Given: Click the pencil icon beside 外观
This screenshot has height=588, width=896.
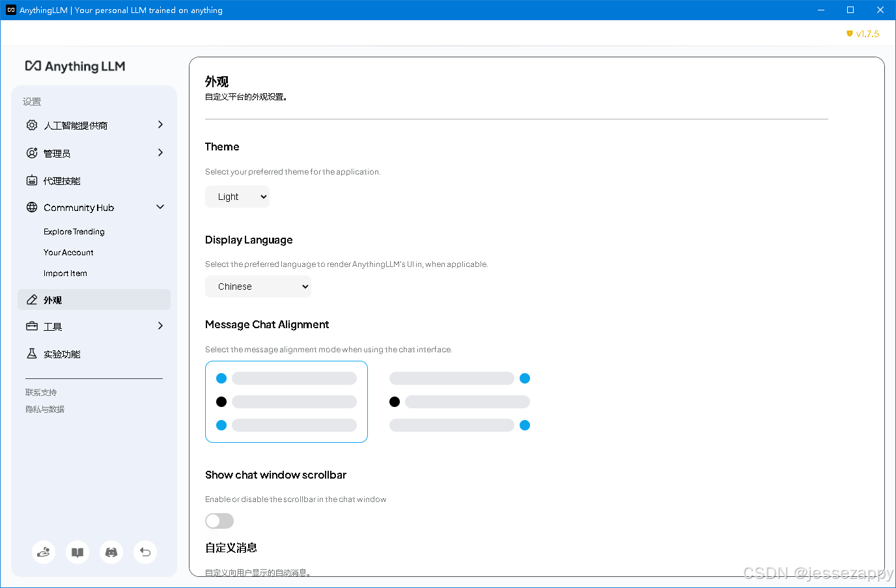Looking at the screenshot, I should pyautogui.click(x=32, y=300).
